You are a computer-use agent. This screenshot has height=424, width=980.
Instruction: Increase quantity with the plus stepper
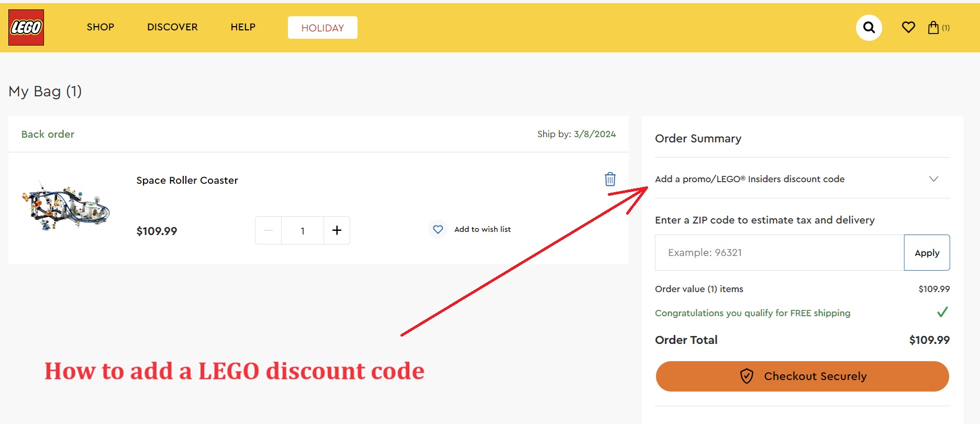click(337, 230)
